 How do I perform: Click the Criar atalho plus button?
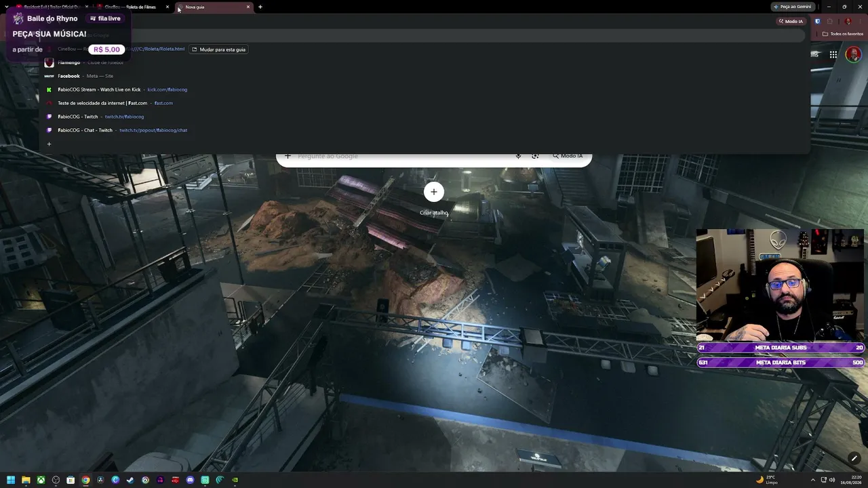click(434, 192)
